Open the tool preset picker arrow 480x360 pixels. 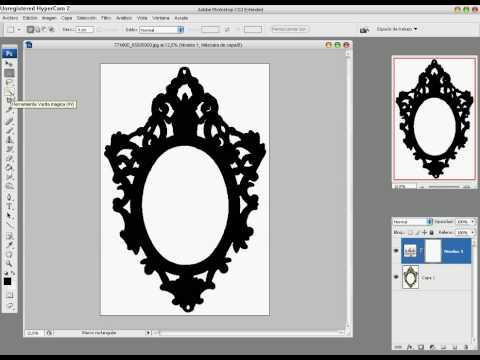[x=19, y=30]
